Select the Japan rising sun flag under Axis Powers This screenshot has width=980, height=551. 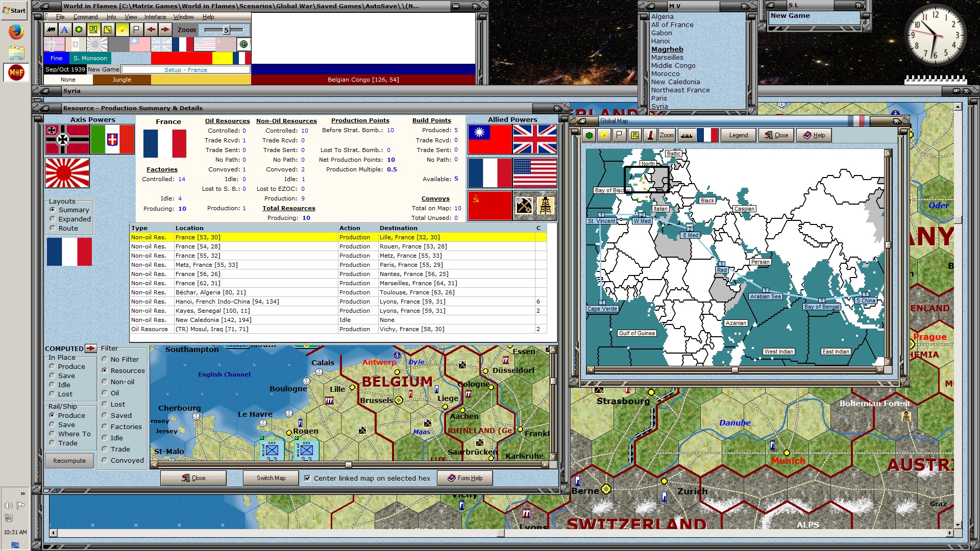click(x=67, y=173)
